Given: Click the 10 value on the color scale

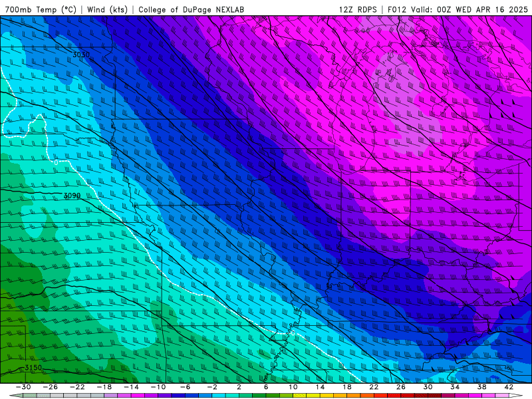Looking at the screenshot, I should click(x=293, y=387).
